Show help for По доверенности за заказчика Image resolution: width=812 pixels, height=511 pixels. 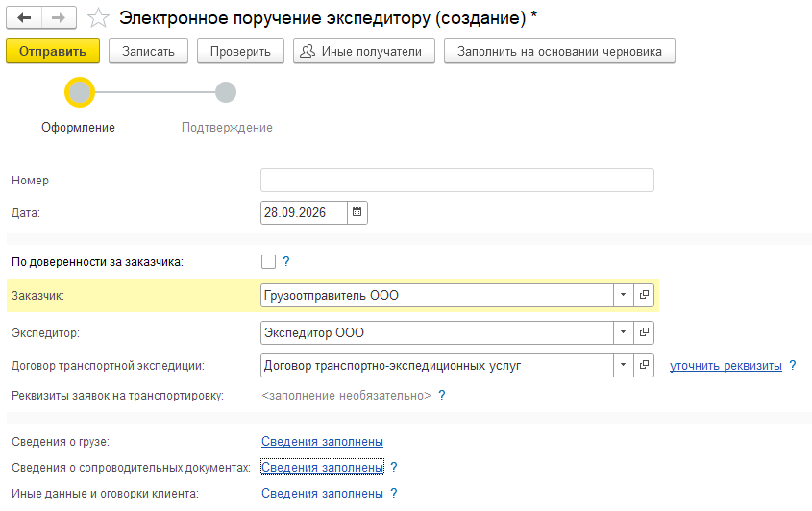click(285, 261)
